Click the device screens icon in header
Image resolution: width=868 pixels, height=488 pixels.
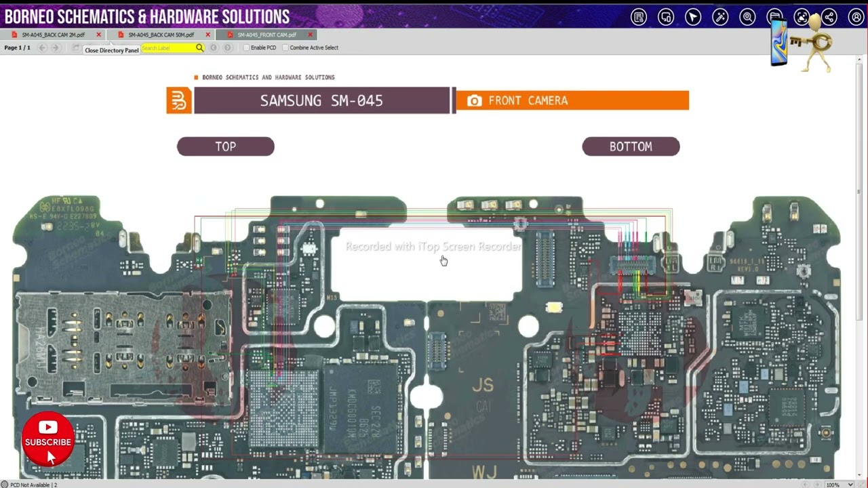click(x=666, y=18)
